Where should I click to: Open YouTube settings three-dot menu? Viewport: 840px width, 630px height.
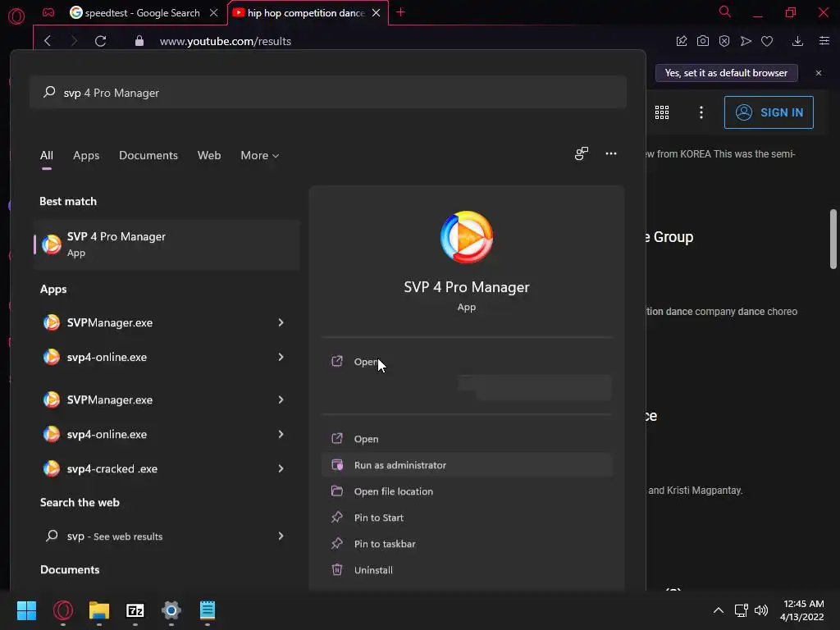(701, 112)
